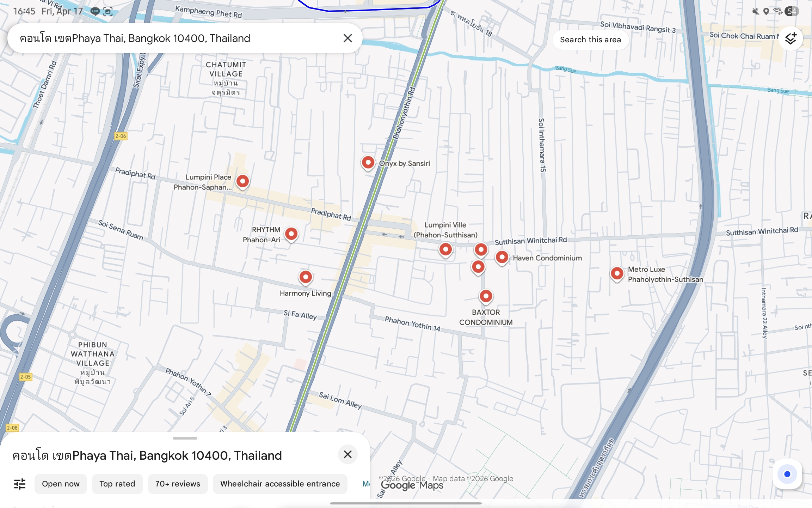Tap the PHIBUN WATTHANA VILLAGE label
Image resolution: width=812 pixels, height=508 pixels.
click(x=93, y=363)
